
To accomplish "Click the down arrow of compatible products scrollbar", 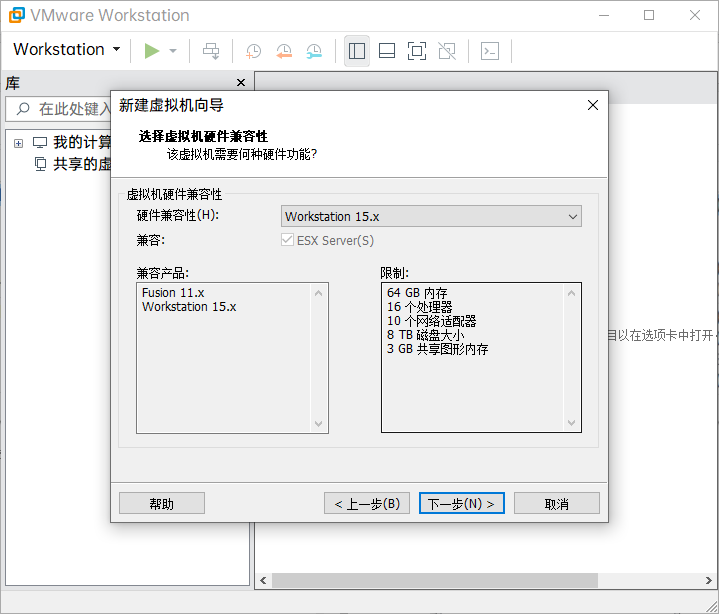I will point(319,423).
